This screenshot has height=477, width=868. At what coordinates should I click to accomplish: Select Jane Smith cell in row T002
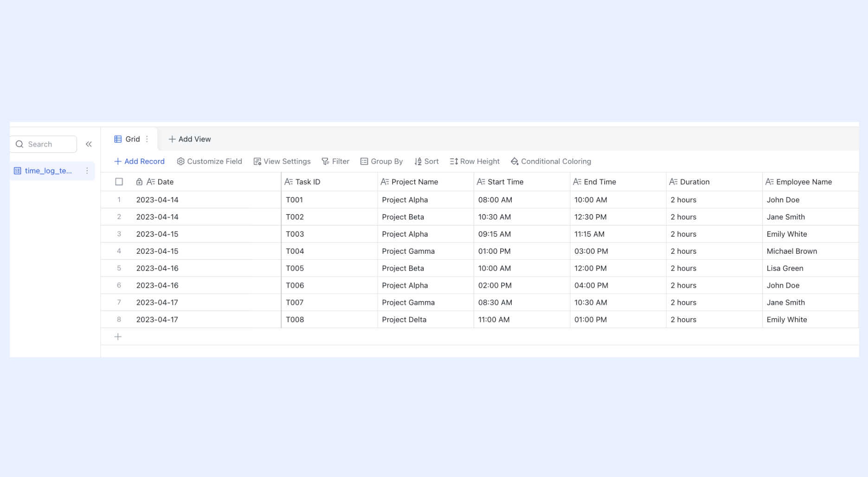pos(810,217)
